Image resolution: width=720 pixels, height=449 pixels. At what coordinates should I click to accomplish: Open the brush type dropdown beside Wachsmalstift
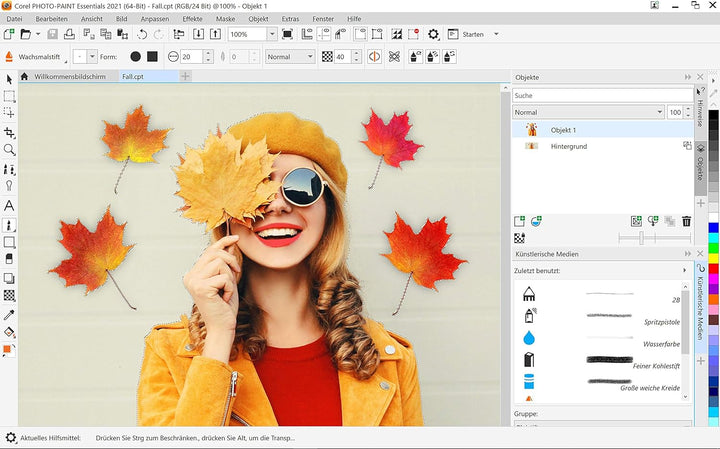click(92, 56)
